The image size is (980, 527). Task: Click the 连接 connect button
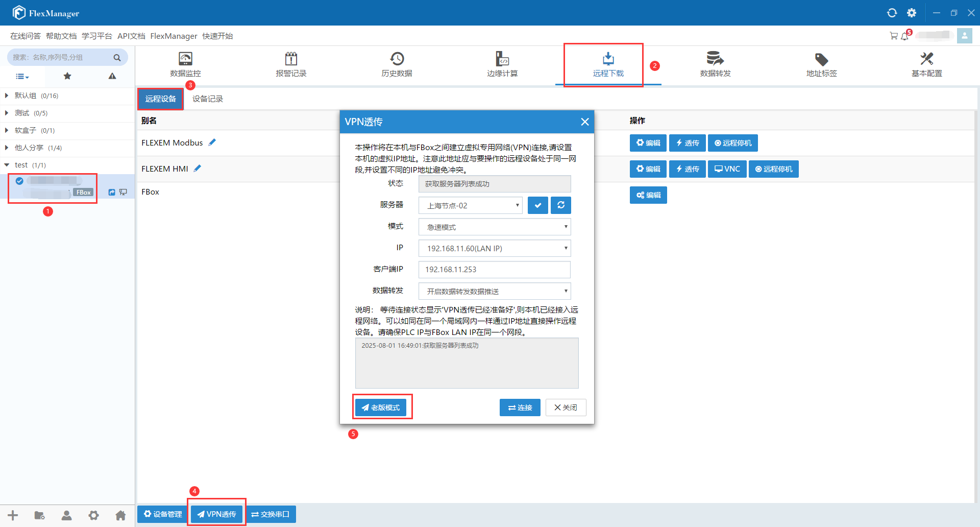520,408
